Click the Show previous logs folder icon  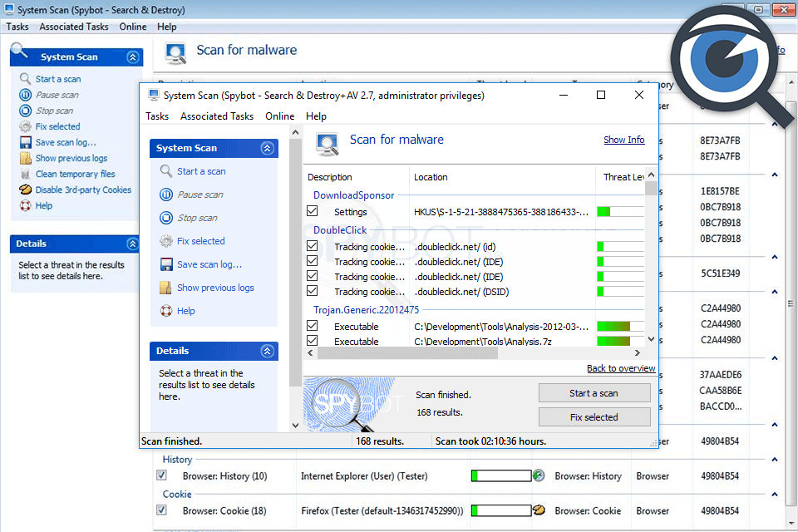[x=166, y=288]
